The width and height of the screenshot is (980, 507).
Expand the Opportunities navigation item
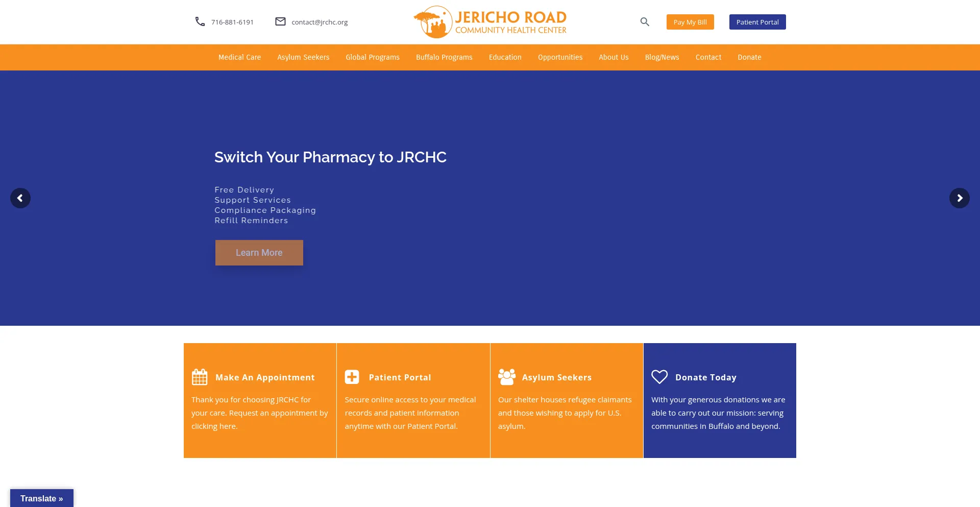point(560,57)
